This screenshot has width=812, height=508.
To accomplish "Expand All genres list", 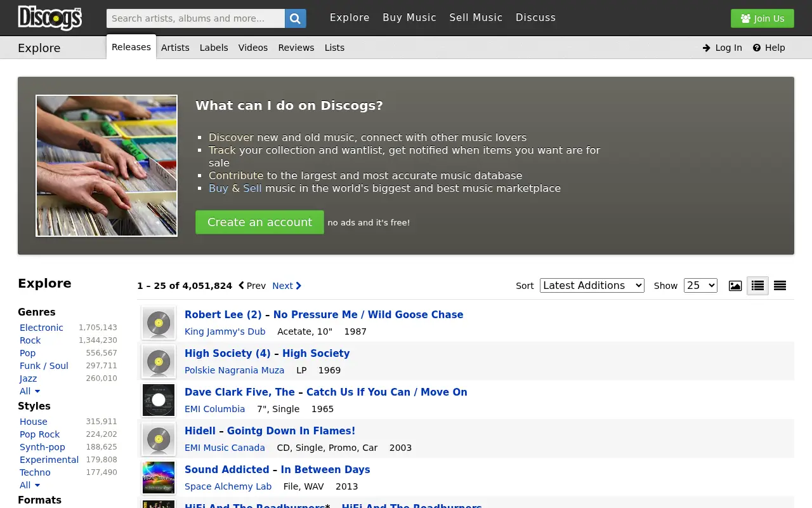I will 30,391.
